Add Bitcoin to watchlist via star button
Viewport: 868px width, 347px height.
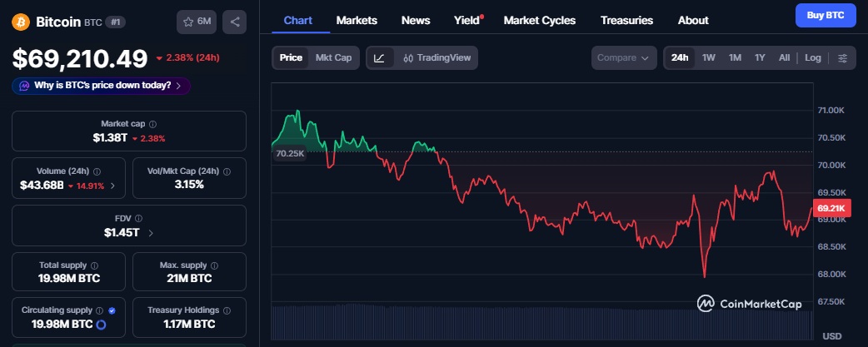click(x=197, y=22)
